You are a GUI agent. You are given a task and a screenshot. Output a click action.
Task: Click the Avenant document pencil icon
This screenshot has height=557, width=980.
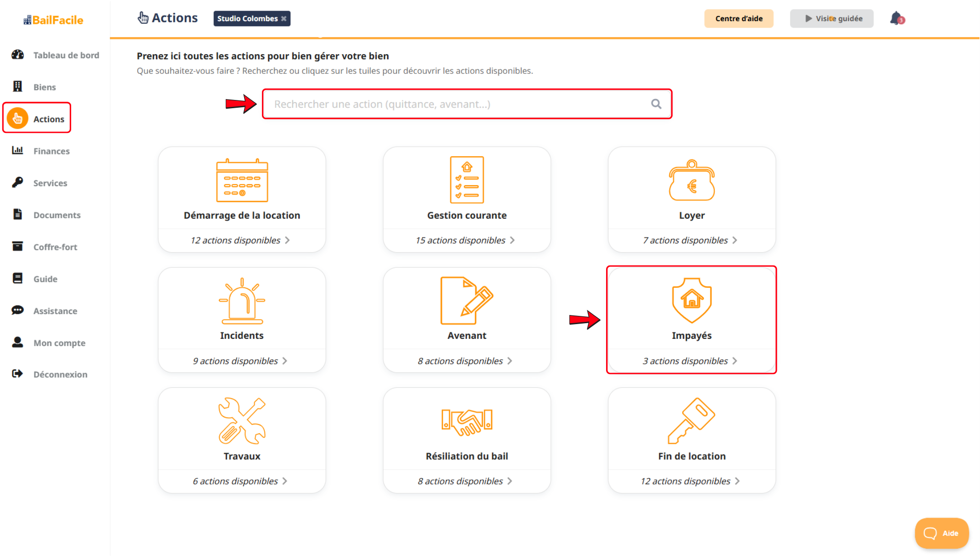coord(467,300)
